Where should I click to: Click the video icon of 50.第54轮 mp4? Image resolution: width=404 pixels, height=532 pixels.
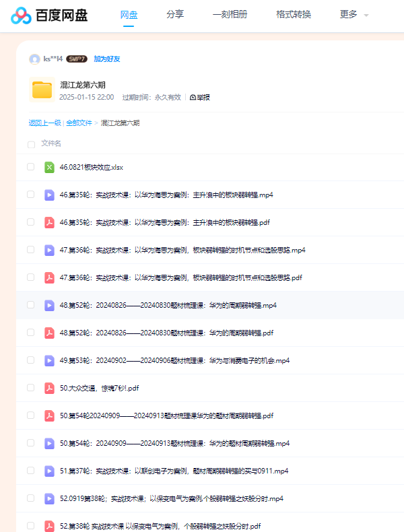click(50, 444)
